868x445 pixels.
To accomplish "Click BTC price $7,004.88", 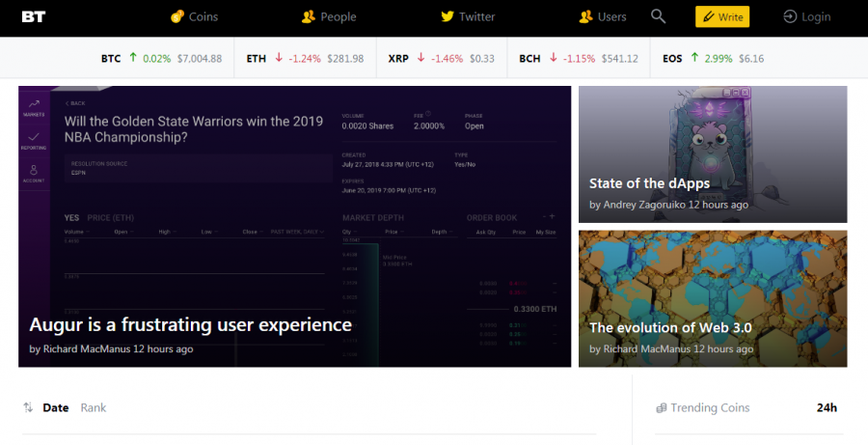I will point(200,58).
